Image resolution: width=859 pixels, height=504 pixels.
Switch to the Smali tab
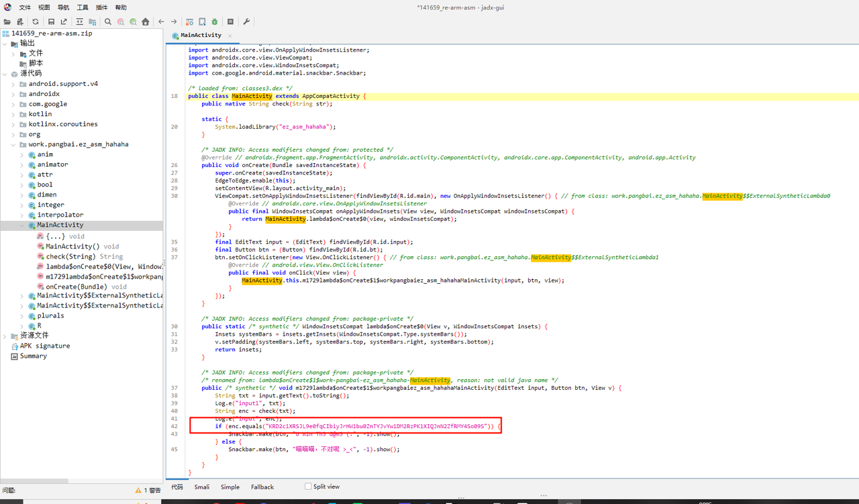coord(202,487)
